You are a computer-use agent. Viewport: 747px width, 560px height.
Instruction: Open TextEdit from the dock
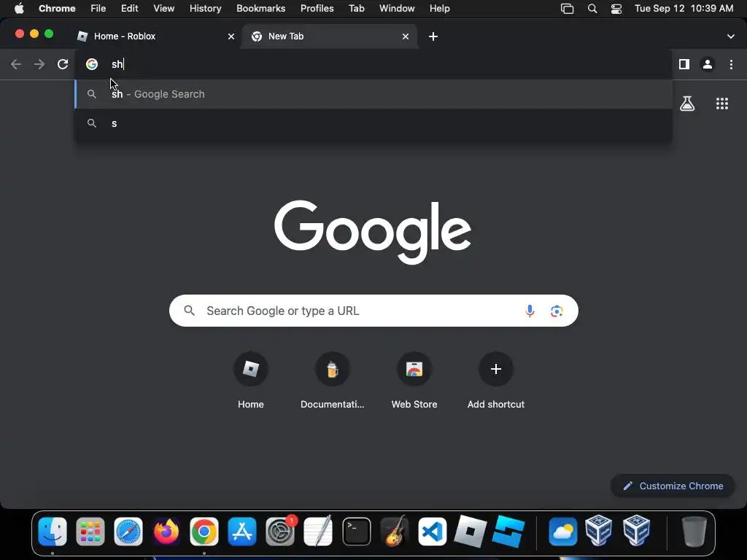(x=318, y=532)
